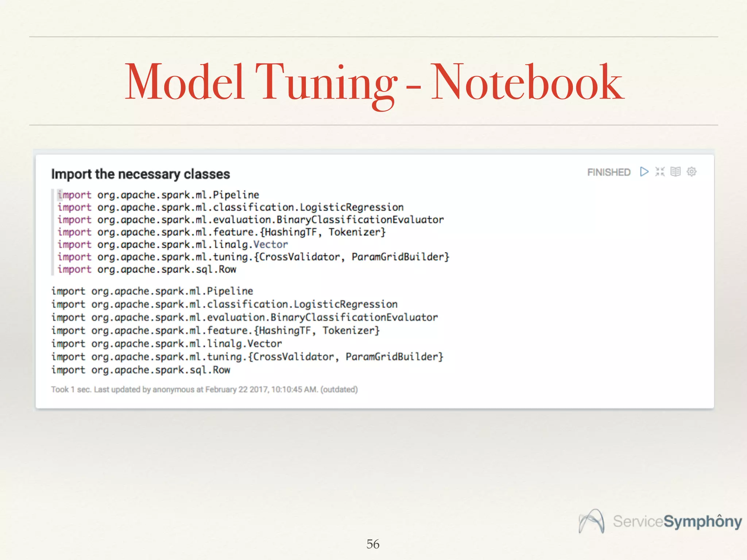Click the purple Vector word in the editor
747x560 pixels.
tap(270, 245)
